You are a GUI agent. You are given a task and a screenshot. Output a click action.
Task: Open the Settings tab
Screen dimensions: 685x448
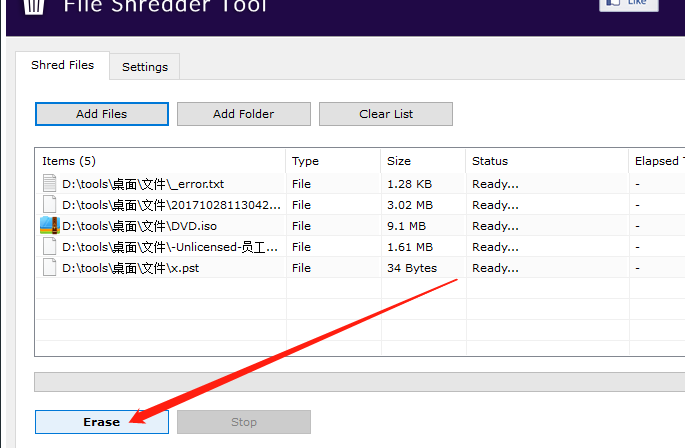coord(145,67)
